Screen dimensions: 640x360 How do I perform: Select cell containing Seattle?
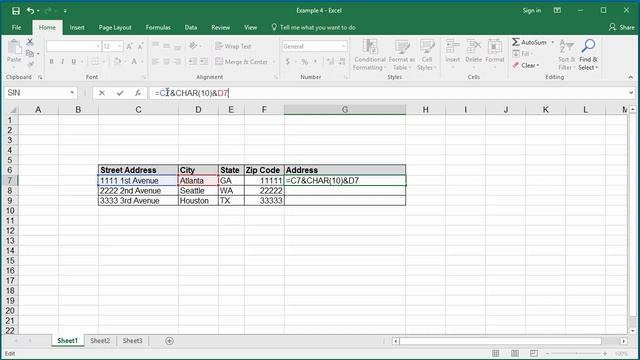[x=198, y=191]
